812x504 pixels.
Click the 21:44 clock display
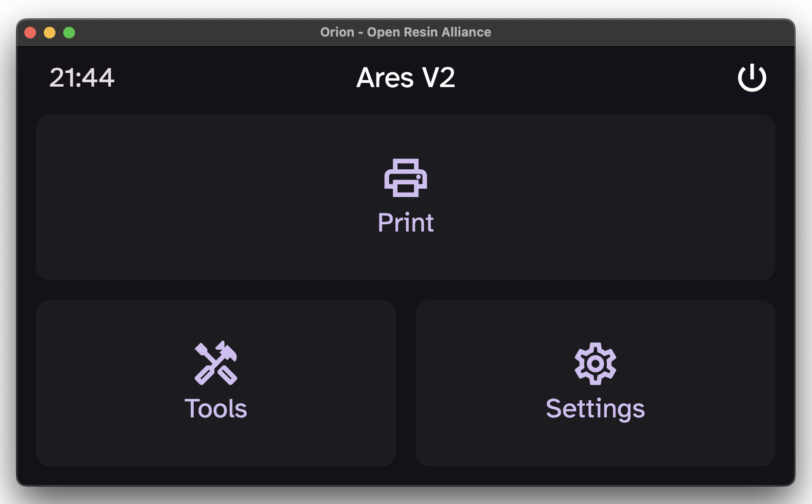coord(82,78)
